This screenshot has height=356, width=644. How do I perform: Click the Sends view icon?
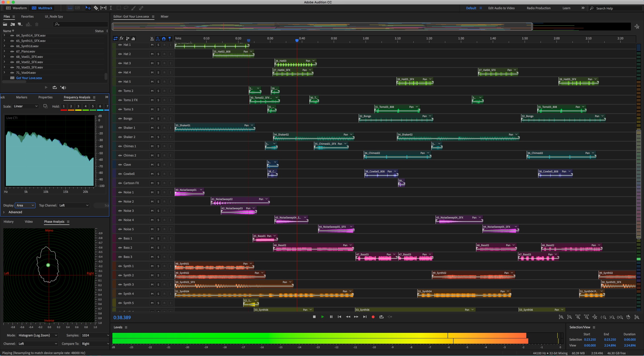127,39
